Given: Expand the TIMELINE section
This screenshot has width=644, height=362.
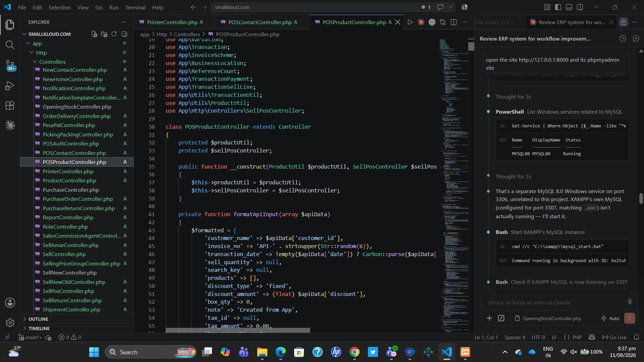Looking at the screenshot, I should pos(39,328).
